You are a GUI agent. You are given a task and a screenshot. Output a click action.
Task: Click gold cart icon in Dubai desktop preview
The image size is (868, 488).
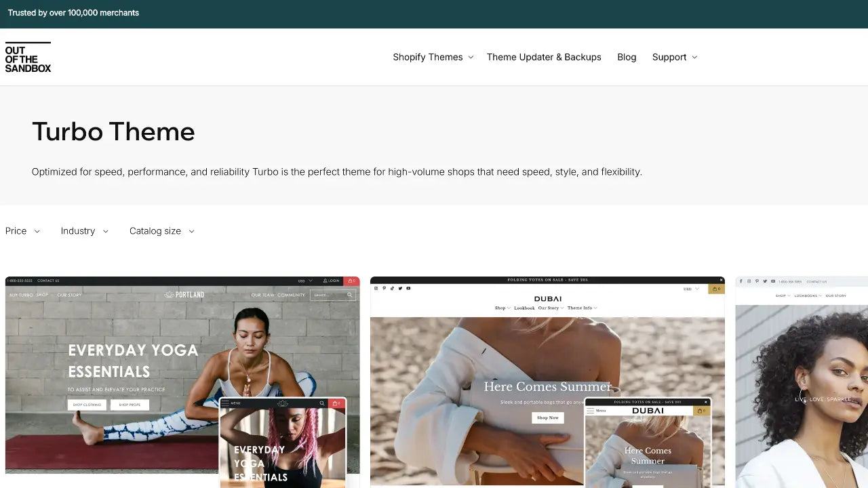(x=716, y=289)
